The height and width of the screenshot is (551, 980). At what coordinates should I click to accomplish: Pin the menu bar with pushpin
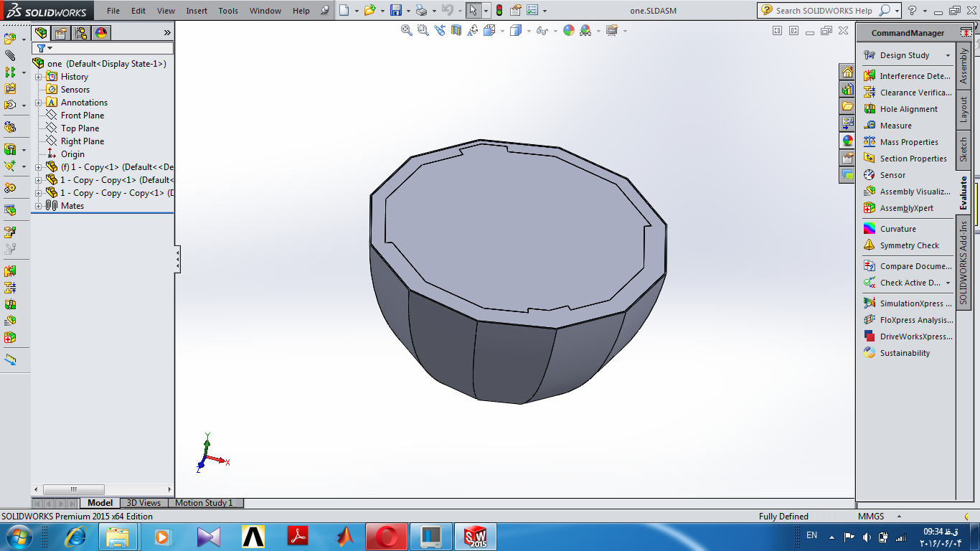pos(326,11)
